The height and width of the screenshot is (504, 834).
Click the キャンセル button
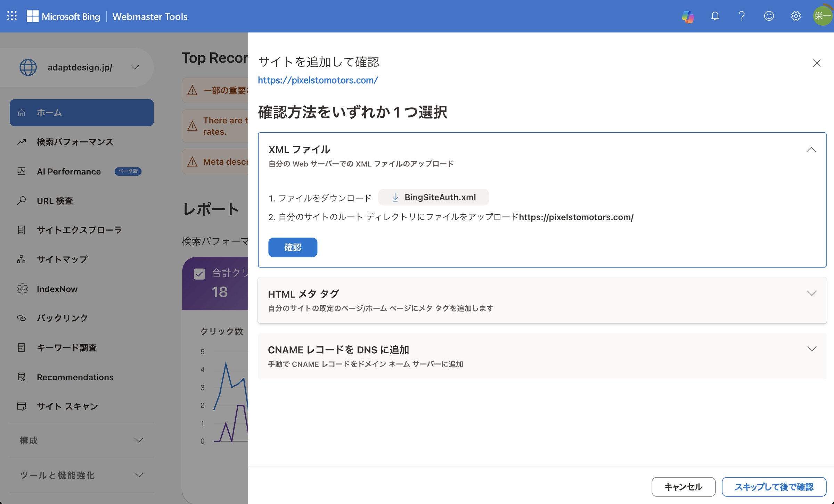click(683, 487)
